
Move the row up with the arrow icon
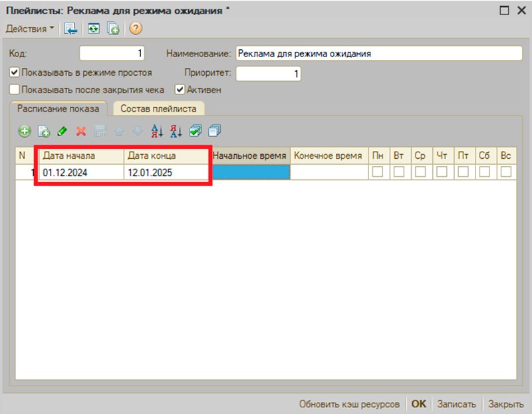click(x=119, y=131)
